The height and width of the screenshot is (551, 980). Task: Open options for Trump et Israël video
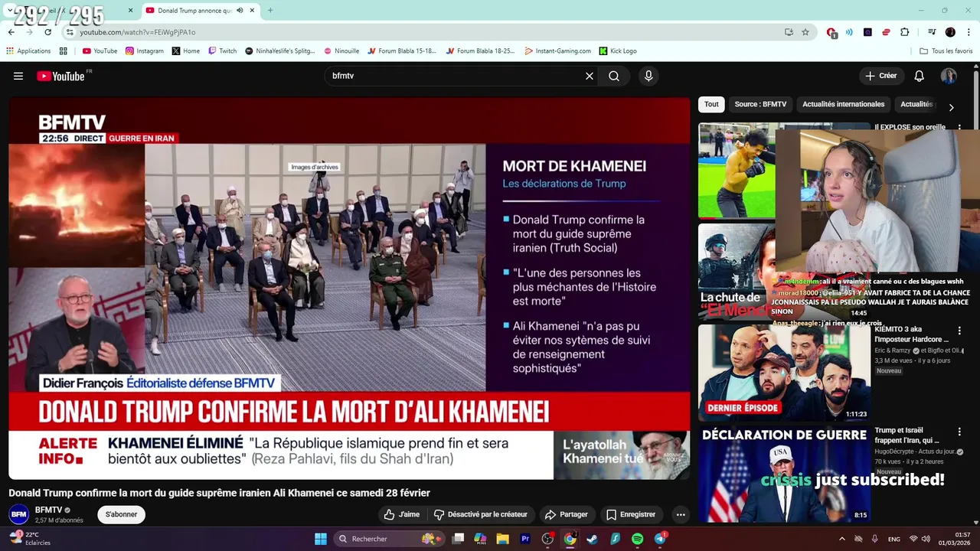coord(959,432)
